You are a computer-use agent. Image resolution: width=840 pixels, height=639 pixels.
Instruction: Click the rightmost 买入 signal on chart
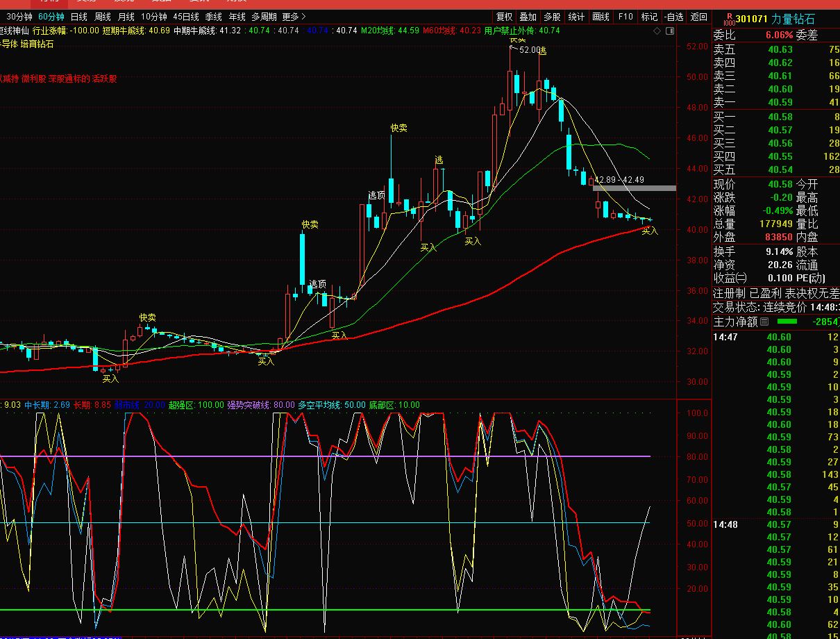click(x=649, y=231)
